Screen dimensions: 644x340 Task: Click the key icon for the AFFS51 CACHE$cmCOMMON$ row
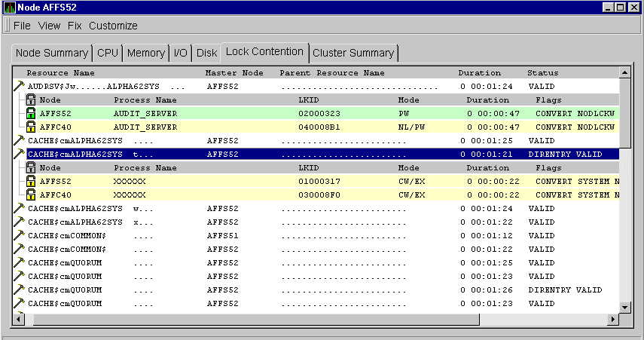pyautogui.click(x=19, y=235)
